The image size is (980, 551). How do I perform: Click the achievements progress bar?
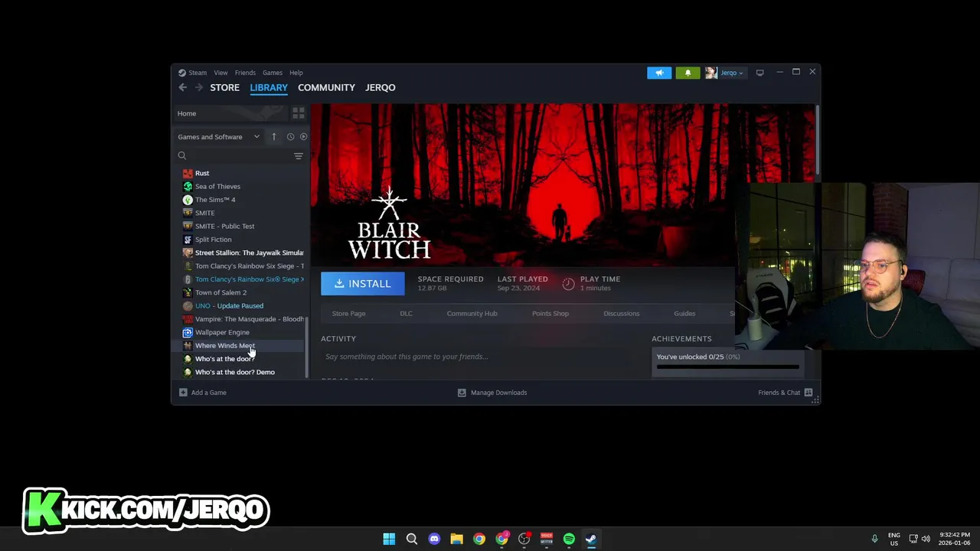727,367
